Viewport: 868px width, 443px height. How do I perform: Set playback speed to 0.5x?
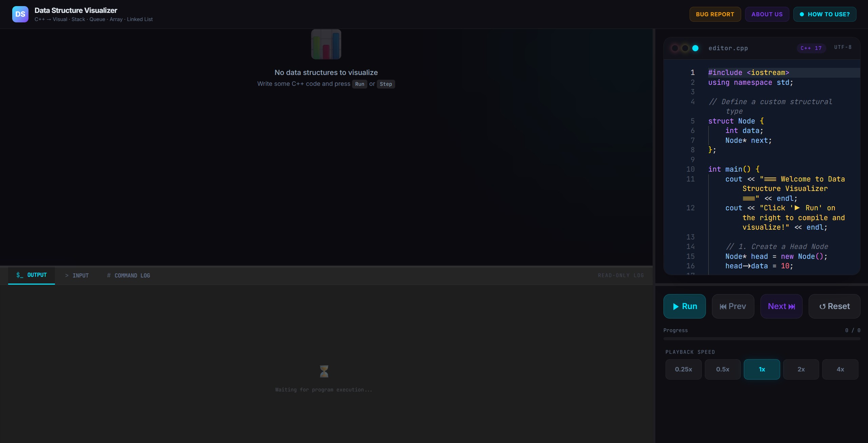point(723,369)
